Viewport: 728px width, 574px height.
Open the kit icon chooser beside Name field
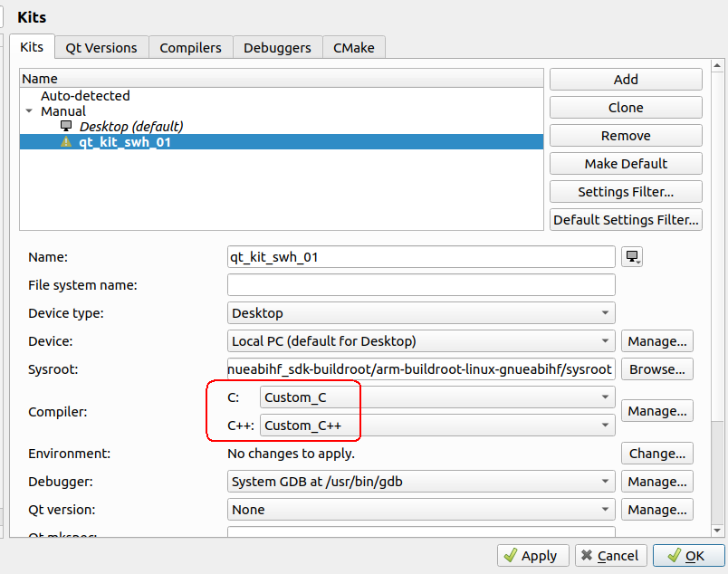tap(632, 257)
